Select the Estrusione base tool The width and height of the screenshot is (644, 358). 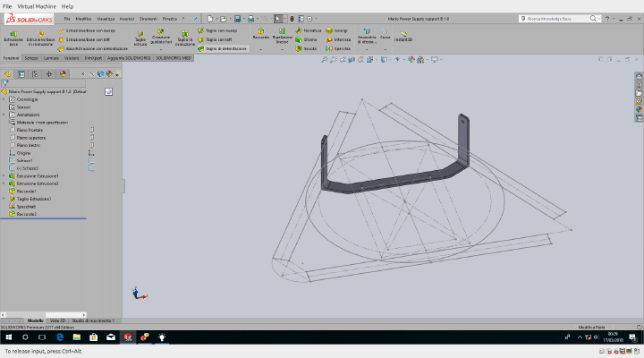coord(13,38)
